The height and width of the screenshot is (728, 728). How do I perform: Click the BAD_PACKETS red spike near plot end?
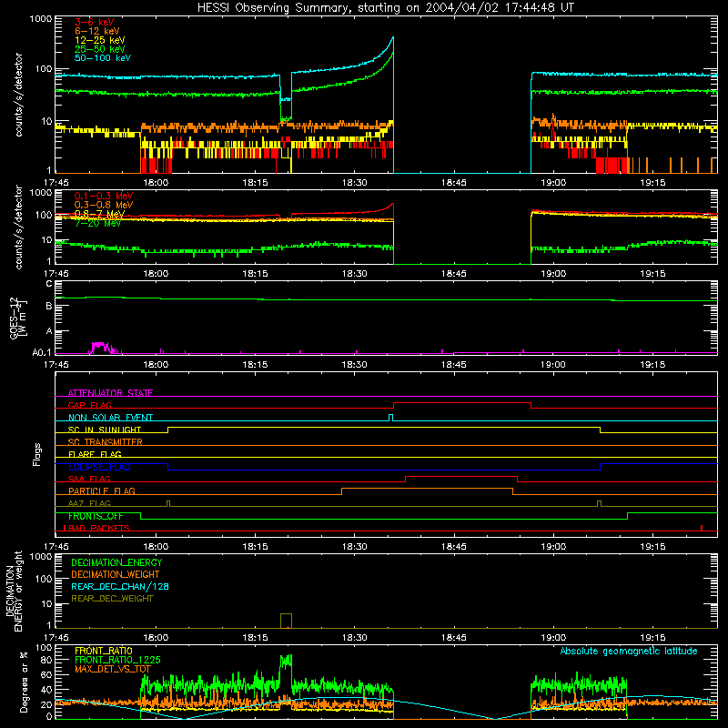(x=701, y=528)
